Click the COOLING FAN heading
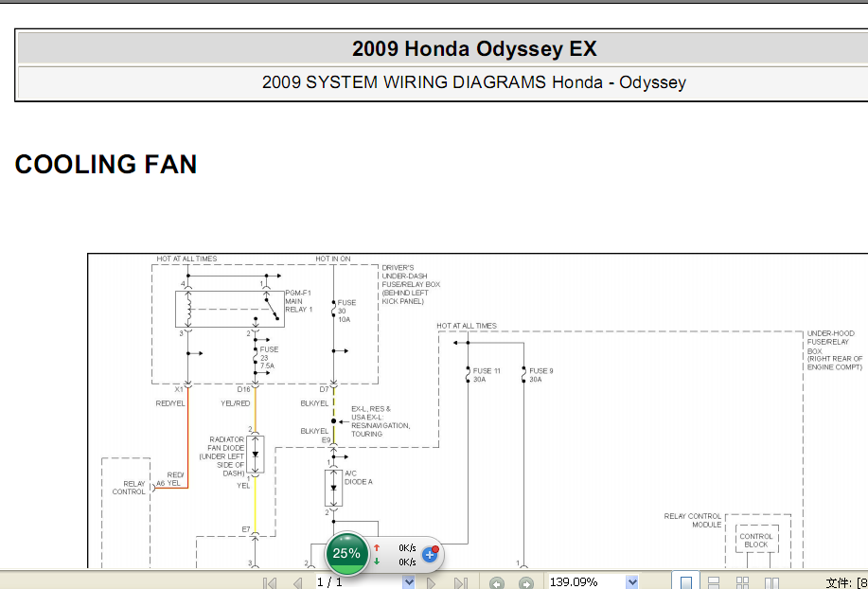Viewport: 868px width, 589px height. click(x=106, y=165)
